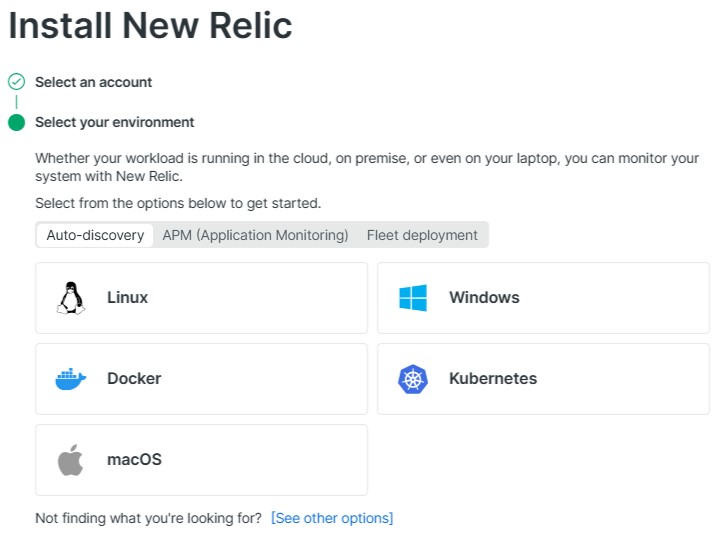Pick the Kubernetes environment label

[x=493, y=379]
